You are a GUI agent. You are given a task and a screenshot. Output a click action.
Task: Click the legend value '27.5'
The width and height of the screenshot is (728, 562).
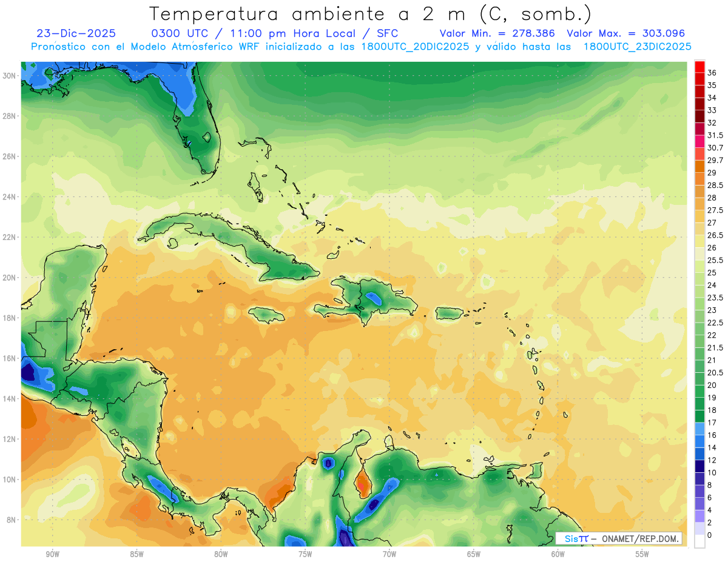click(x=715, y=210)
